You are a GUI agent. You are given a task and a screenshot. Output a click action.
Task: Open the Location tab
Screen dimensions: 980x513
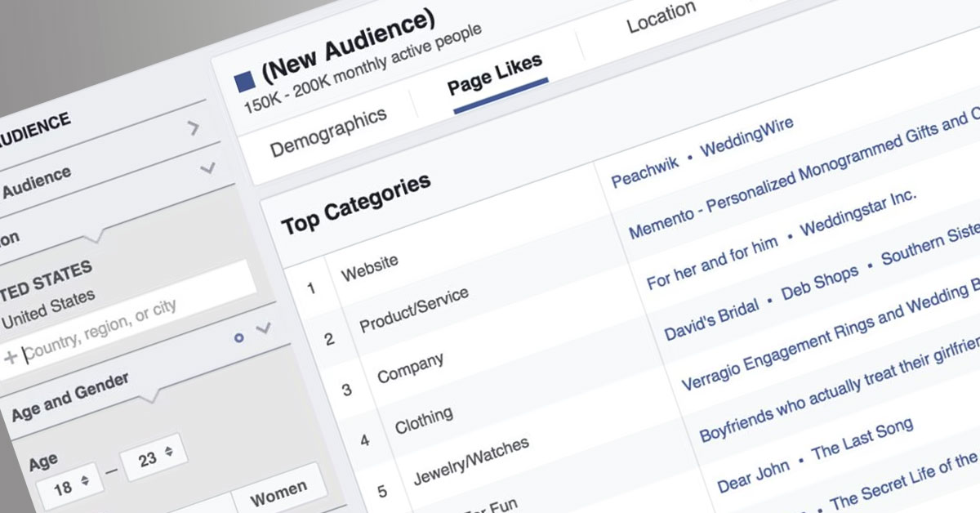661,17
